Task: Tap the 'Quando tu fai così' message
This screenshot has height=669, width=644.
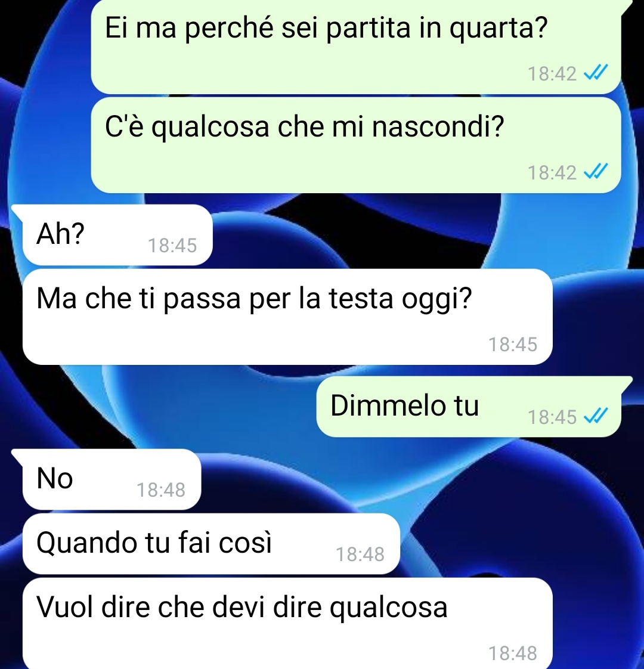Action: tap(211, 544)
